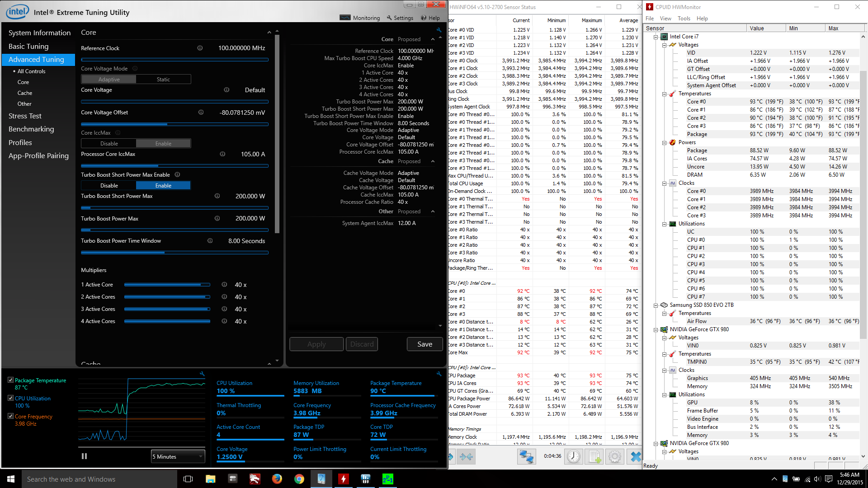This screenshot has height=488, width=868.
Task: Click HWiNFO collapse arrows icon
Action: [467, 457]
